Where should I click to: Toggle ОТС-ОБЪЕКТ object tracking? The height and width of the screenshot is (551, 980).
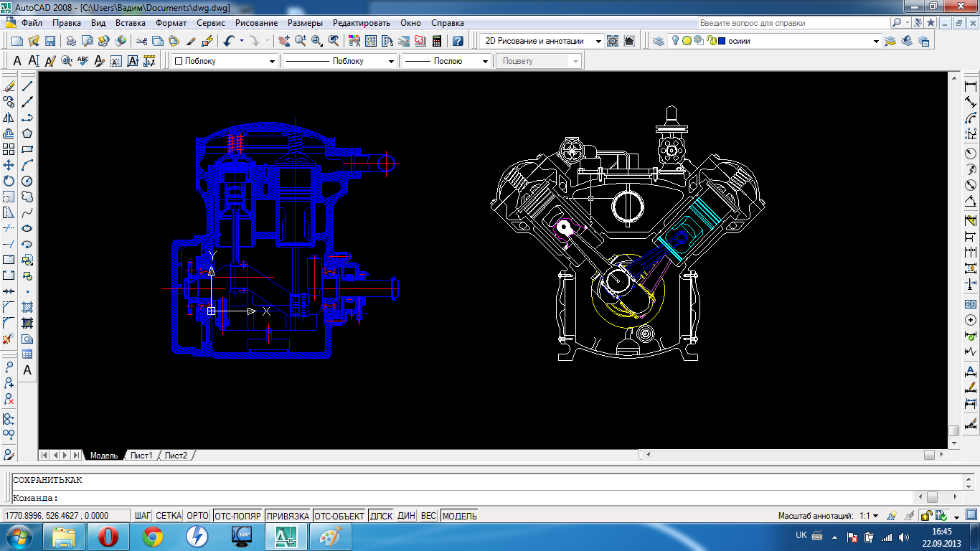[x=339, y=516]
